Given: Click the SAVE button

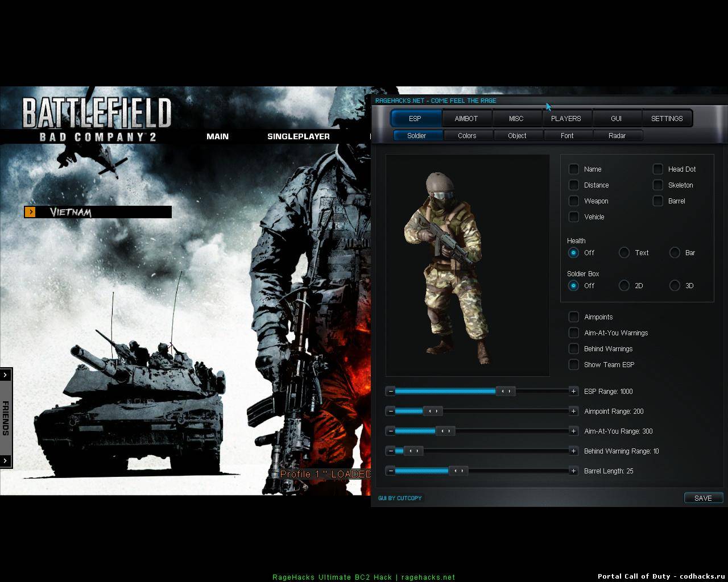Looking at the screenshot, I should click(x=704, y=498).
